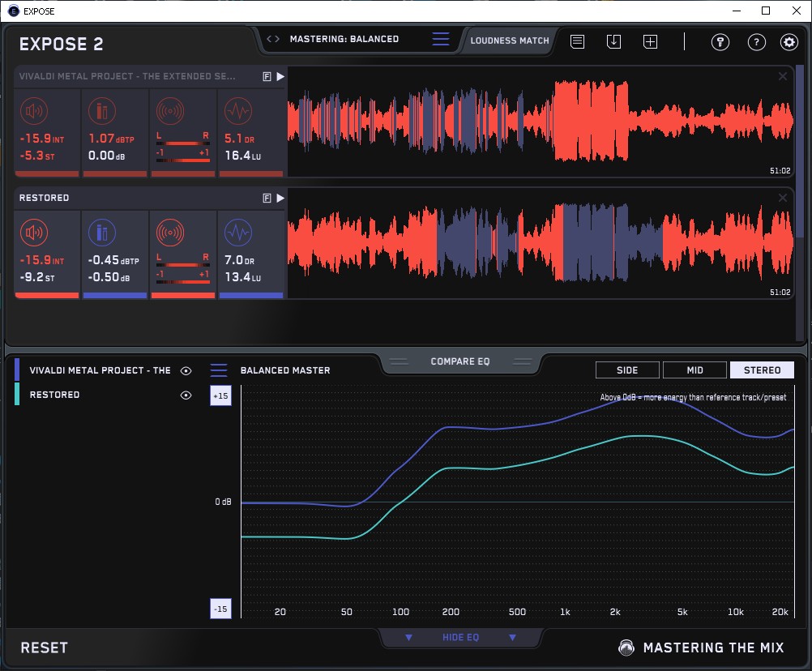Open the license key icon
This screenshot has width=812, height=671.
click(720, 42)
